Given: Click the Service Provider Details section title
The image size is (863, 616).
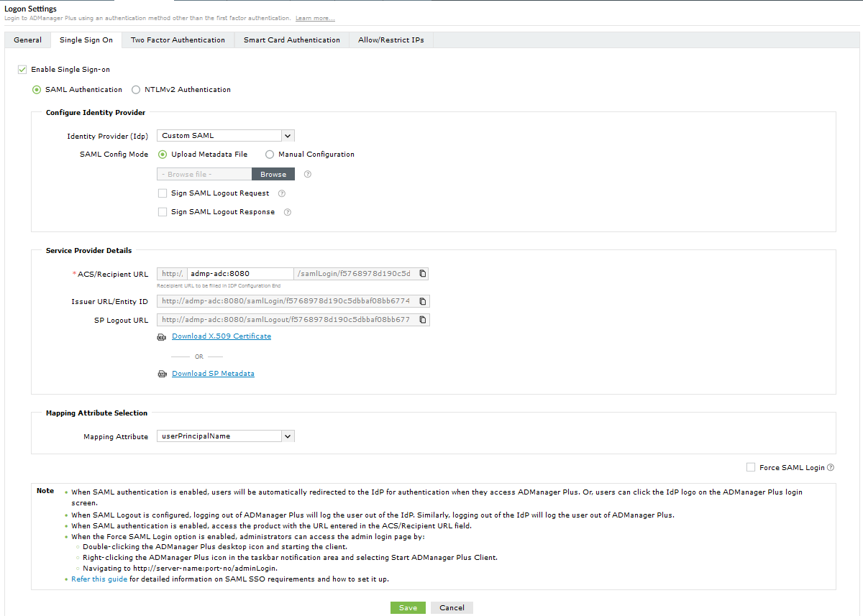Looking at the screenshot, I should coord(89,251).
